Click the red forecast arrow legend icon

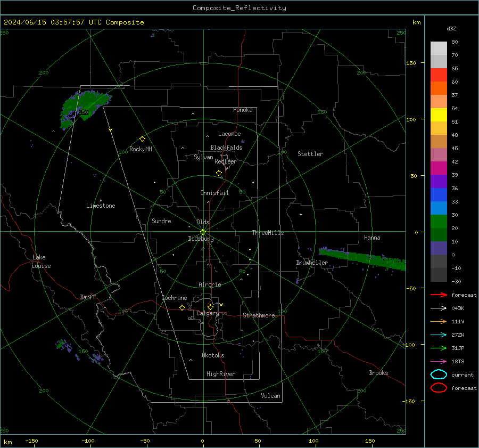point(439,295)
